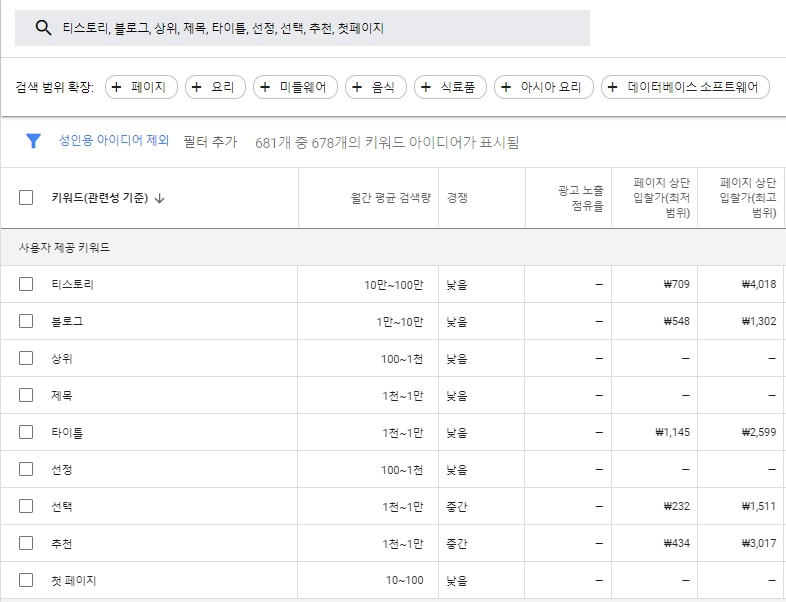Click the 선택 keyword text
The image size is (786, 602).
point(62,507)
